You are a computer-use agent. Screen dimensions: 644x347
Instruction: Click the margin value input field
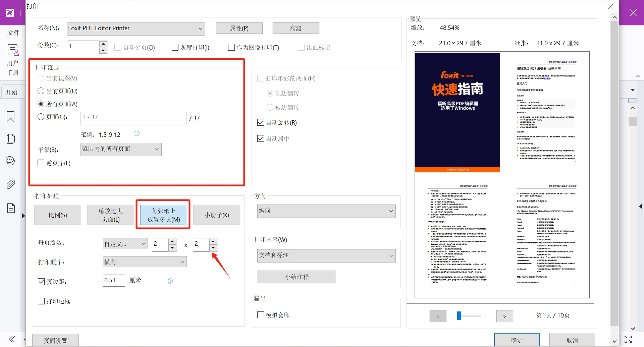tap(113, 281)
